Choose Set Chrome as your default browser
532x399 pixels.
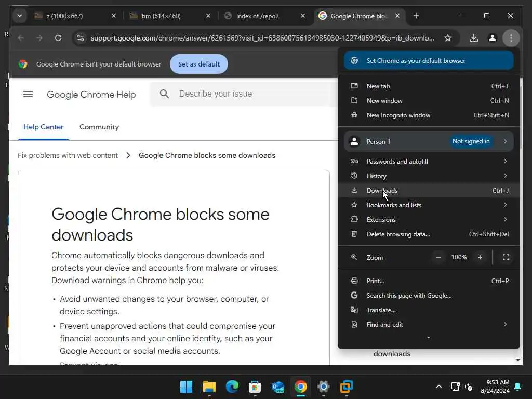(429, 61)
